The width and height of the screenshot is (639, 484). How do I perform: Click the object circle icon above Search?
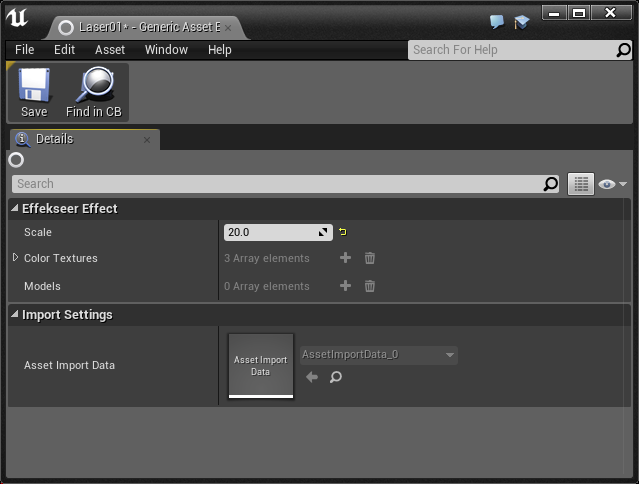16,160
